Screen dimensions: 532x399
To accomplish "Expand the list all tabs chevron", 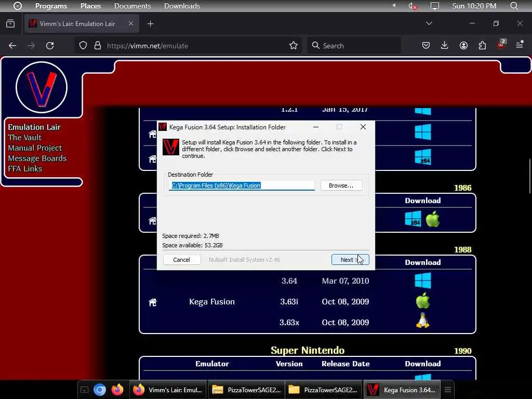I will (429, 23).
